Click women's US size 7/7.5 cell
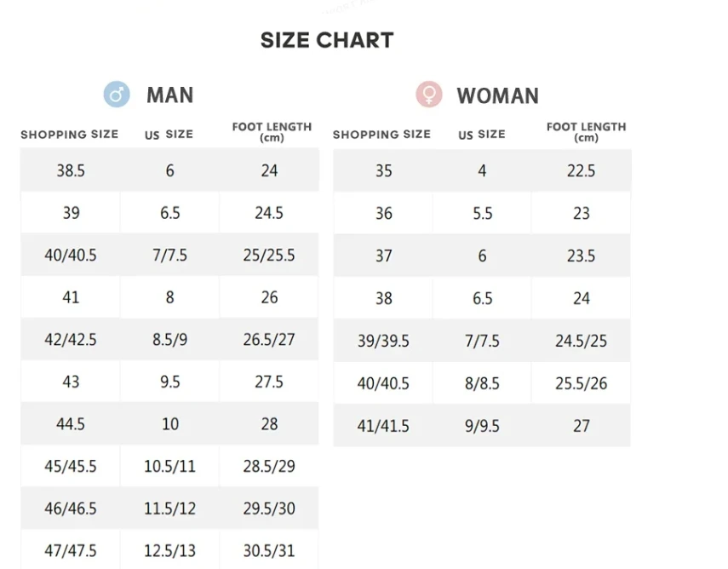The height and width of the screenshot is (569, 728). pos(482,341)
